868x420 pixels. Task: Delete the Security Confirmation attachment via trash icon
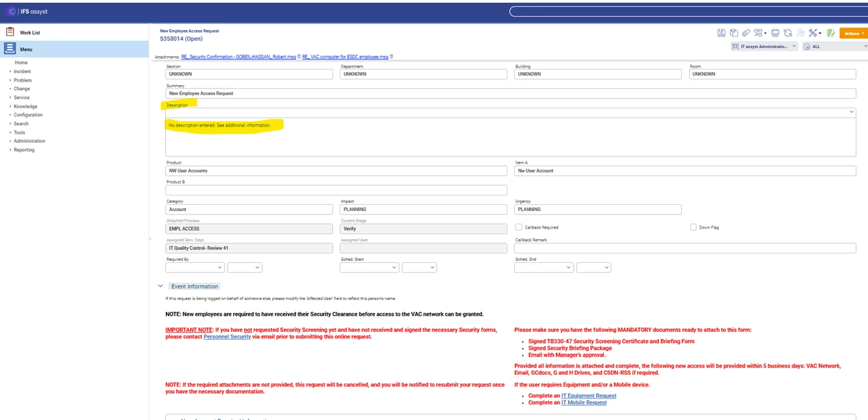point(299,57)
